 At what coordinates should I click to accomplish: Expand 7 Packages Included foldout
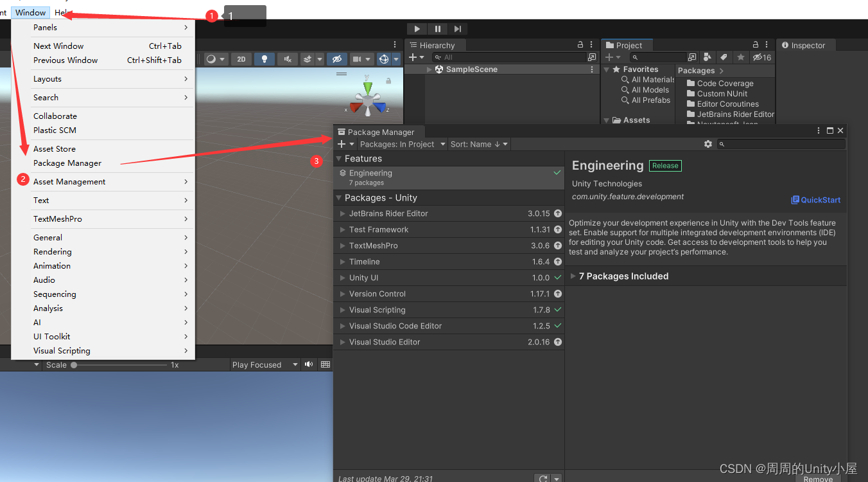pyautogui.click(x=573, y=276)
